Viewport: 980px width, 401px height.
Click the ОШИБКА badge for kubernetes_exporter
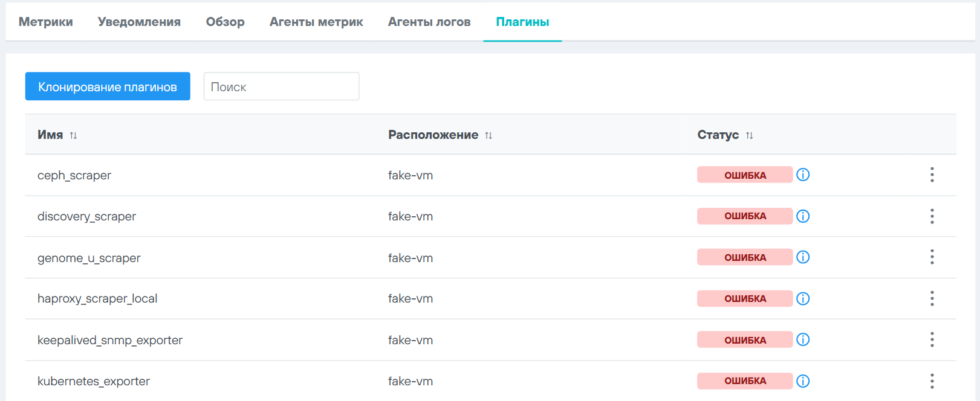(x=744, y=381)
